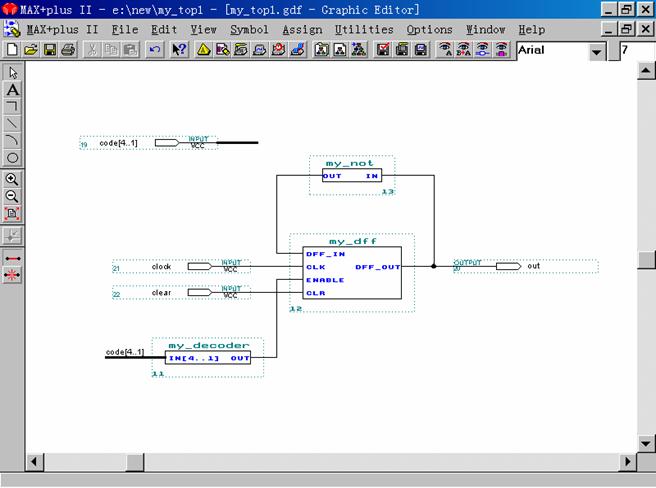Click the vertical scrollbar up arrow
The width and height of the screenshot is (656, 488).
[x=646, y=70]
